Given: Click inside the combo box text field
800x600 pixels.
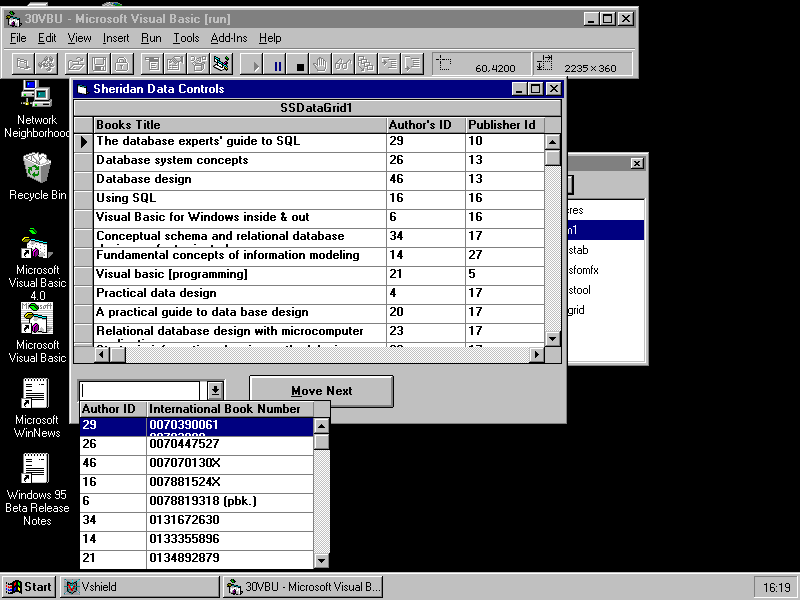Looking at the screenshot, I should coord(141,391).
